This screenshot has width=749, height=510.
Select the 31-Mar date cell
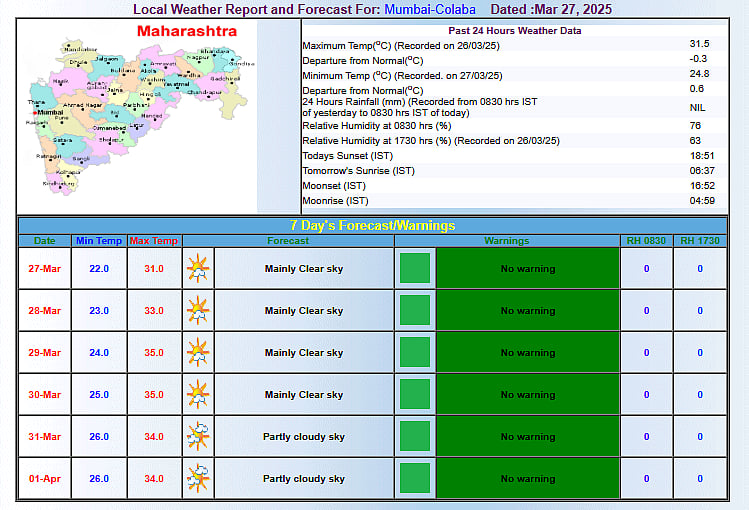44,436
